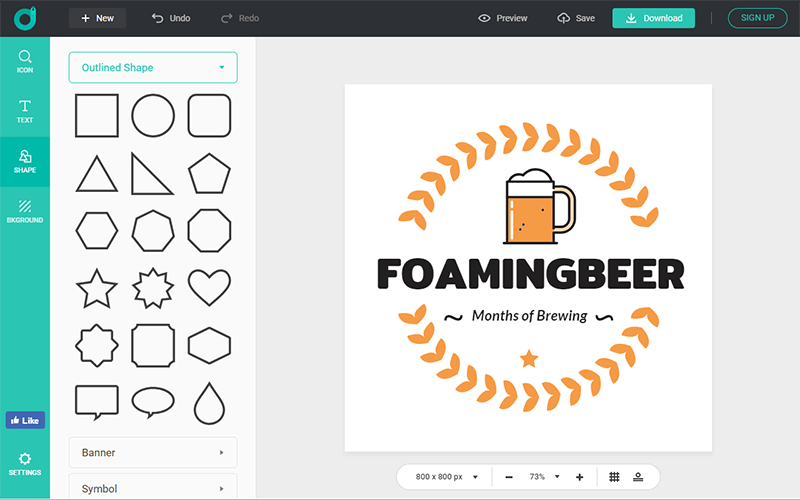
Task: Switch to the Text tab in sidebar
Action: [25, 110]
